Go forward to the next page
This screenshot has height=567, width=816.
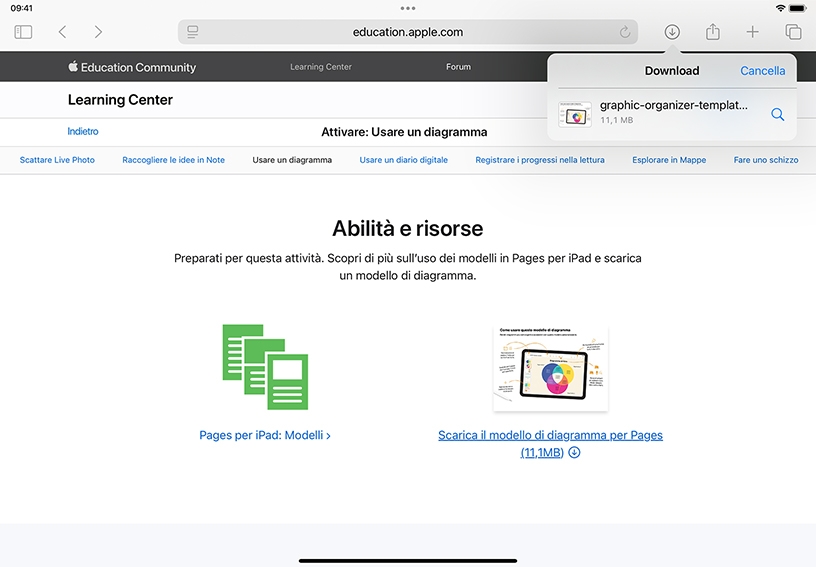click(98, 32)
